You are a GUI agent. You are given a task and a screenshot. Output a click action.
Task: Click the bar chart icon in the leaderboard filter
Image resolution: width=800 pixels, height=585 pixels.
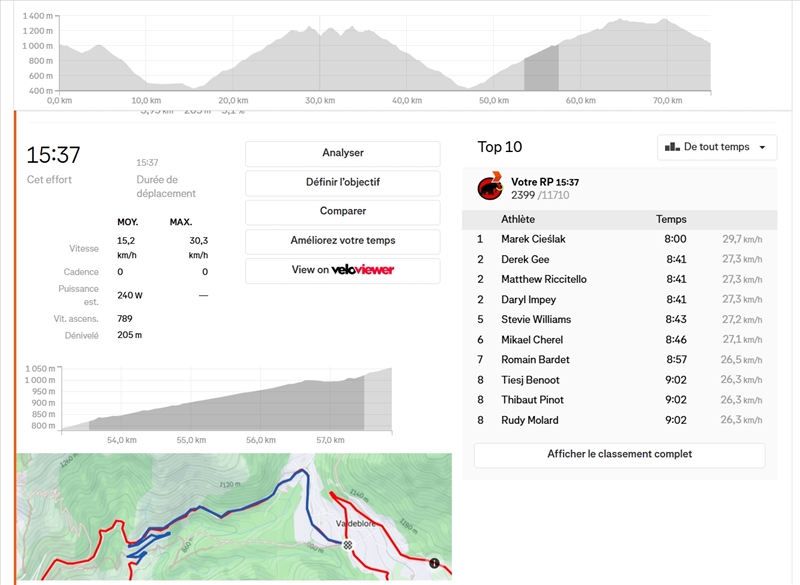tap(672, 147)
